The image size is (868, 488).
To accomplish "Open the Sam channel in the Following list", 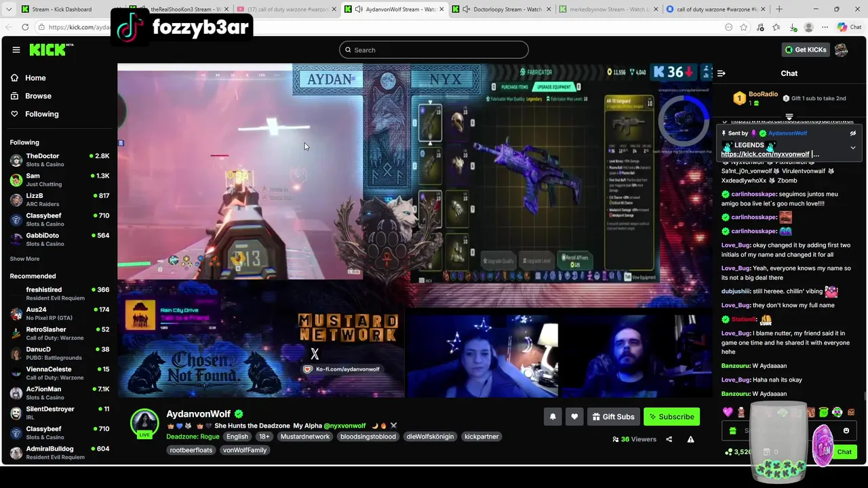I will tap(60, 180).
